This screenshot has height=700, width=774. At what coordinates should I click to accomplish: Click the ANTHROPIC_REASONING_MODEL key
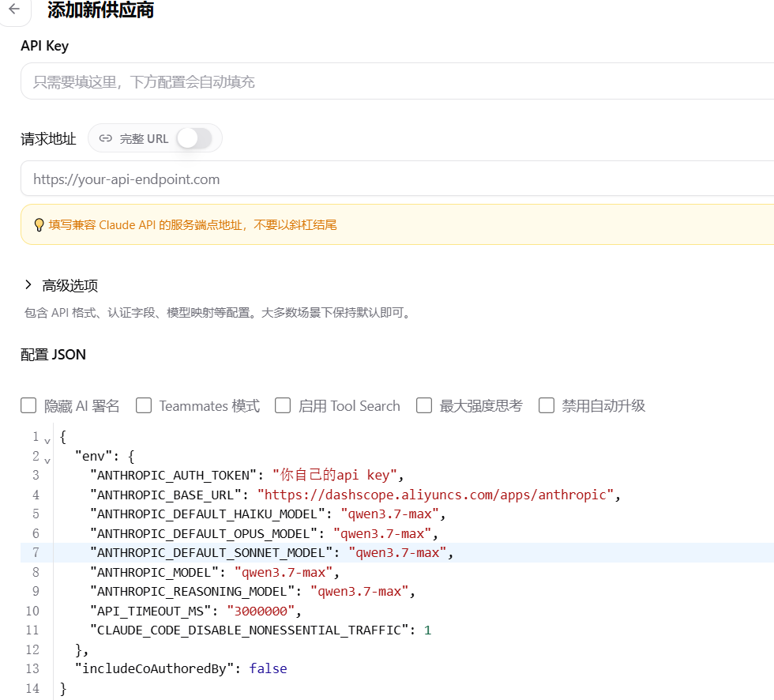pos(191,592)
